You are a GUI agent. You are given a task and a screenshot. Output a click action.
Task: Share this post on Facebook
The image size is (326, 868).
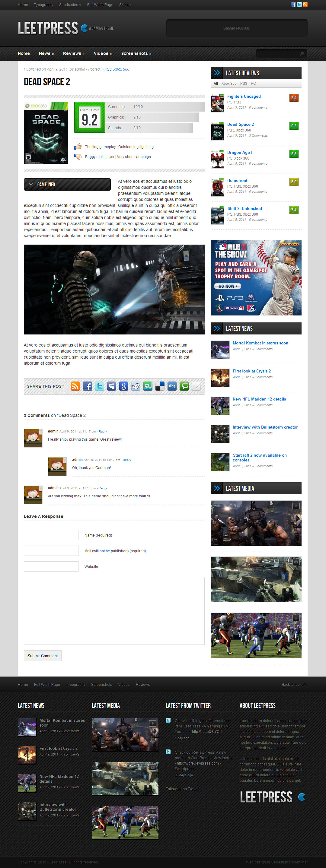tap(88, 386)
